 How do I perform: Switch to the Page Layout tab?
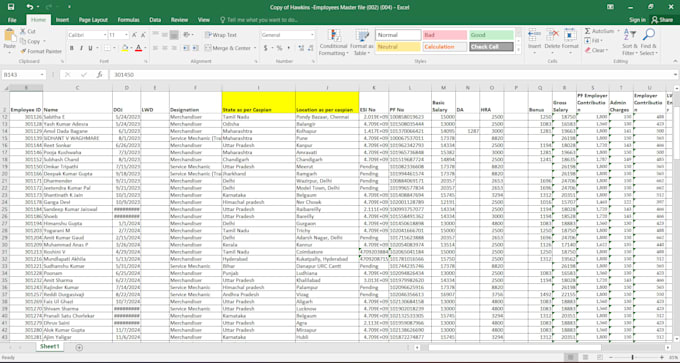click(93, 20)
